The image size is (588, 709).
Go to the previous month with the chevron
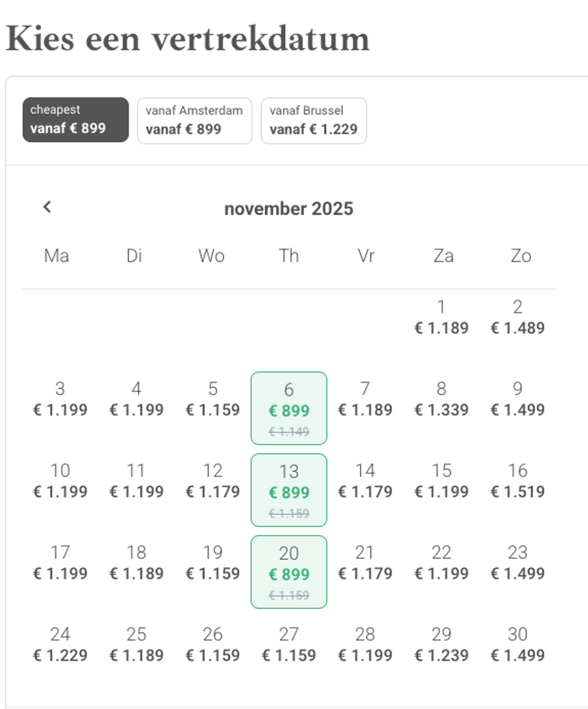click(x=47, y=207)
